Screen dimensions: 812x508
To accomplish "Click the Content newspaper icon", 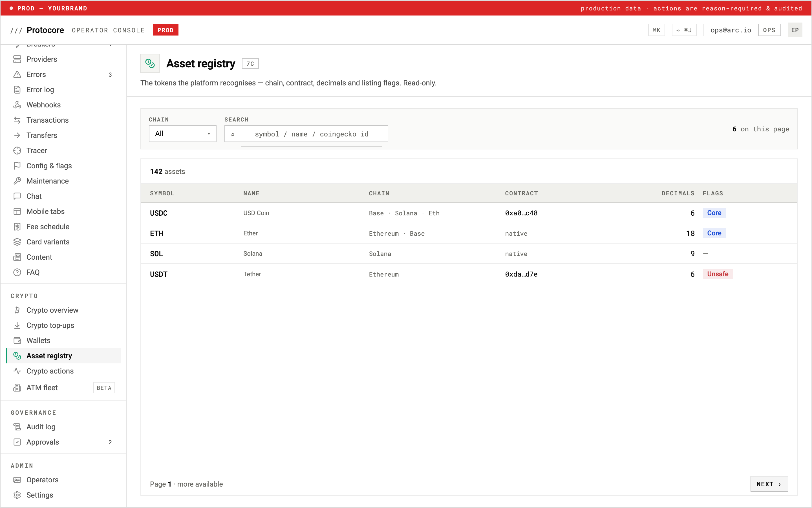I will pyautogui.click(x=17, y=257).
